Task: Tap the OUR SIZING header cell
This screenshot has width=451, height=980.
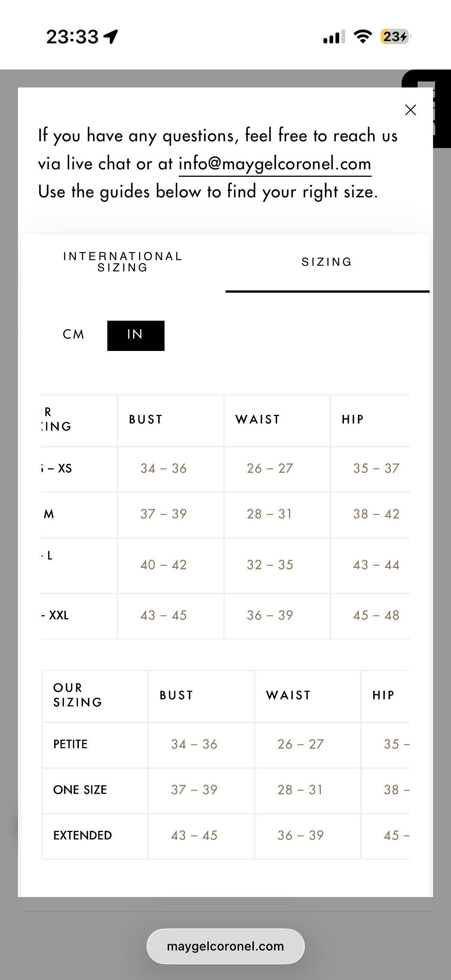Action: pos(78,695)
